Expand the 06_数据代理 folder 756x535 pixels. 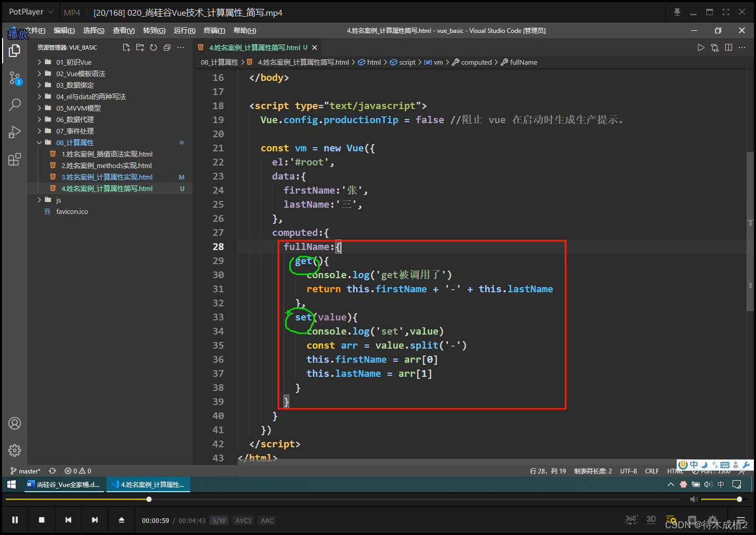coord(39,120)
